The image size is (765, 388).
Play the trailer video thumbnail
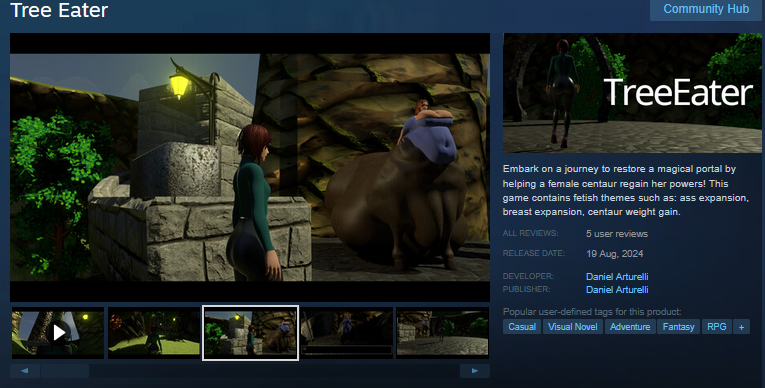[x=58, y=333]
